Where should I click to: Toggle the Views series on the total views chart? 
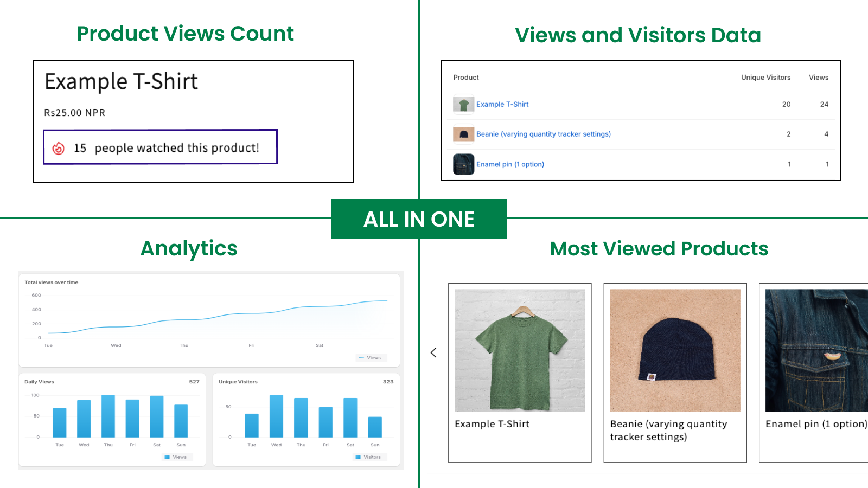[x=372, y=358]
